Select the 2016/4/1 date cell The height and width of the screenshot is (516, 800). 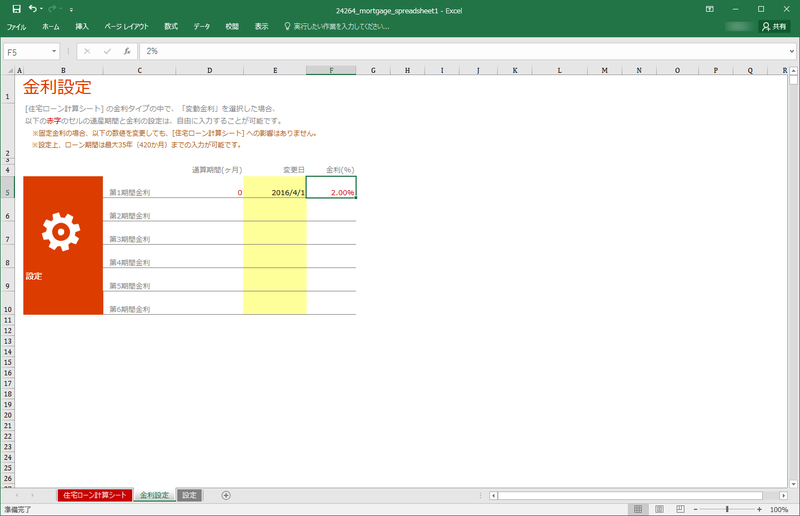coord(275,192)
